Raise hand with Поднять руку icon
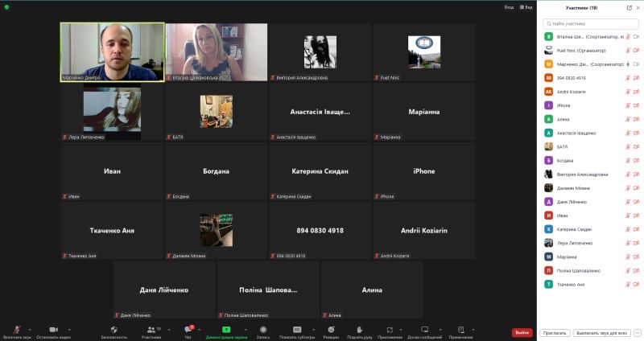This screenshot has width=644, height=341. 359,330
